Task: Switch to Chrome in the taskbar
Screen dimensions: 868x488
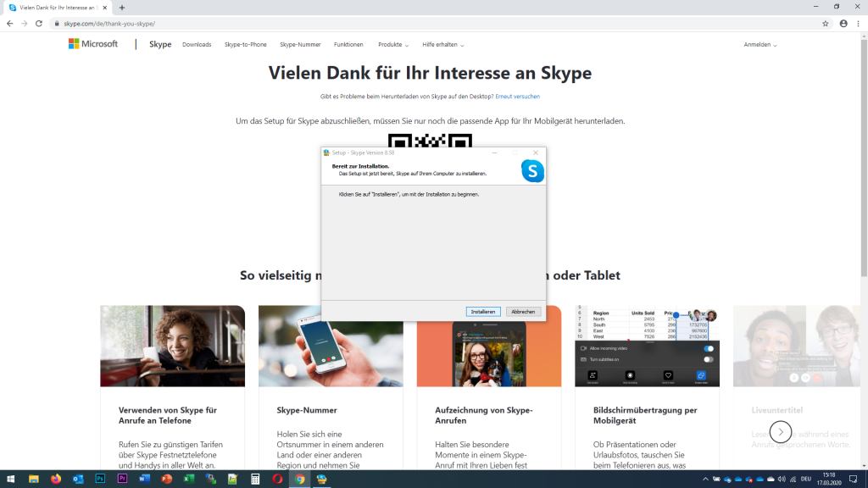Action: (x=299, y=480)
